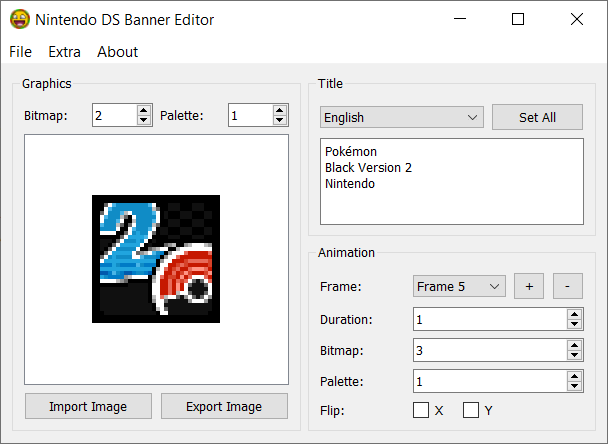This screenshot has height=444, width=608.
Task: Enable Flip Y checkbox
Action: (471, 410)
